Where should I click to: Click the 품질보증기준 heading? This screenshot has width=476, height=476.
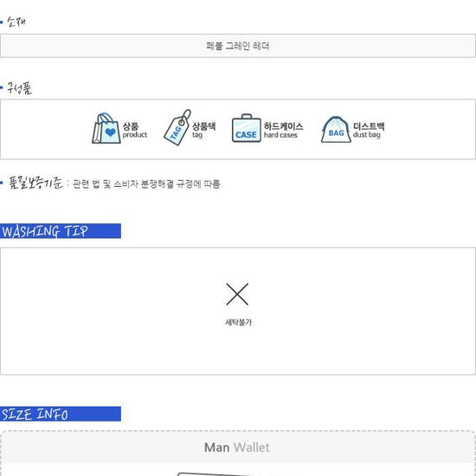(x=35, y=183)
